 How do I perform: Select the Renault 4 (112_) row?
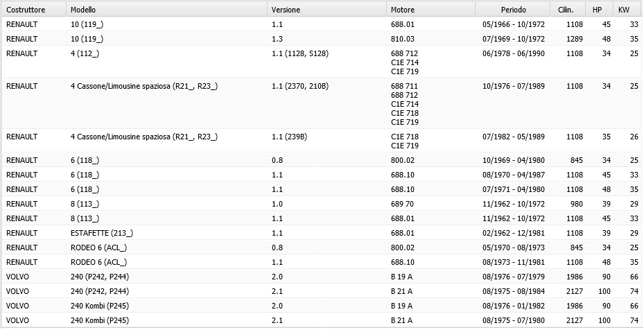tap(322, 62)
